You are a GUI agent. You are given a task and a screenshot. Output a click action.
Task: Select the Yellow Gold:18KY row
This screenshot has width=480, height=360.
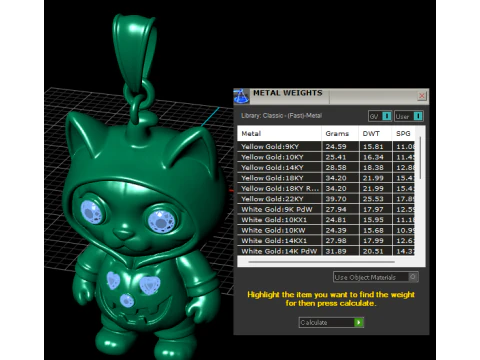pos(326,178)
